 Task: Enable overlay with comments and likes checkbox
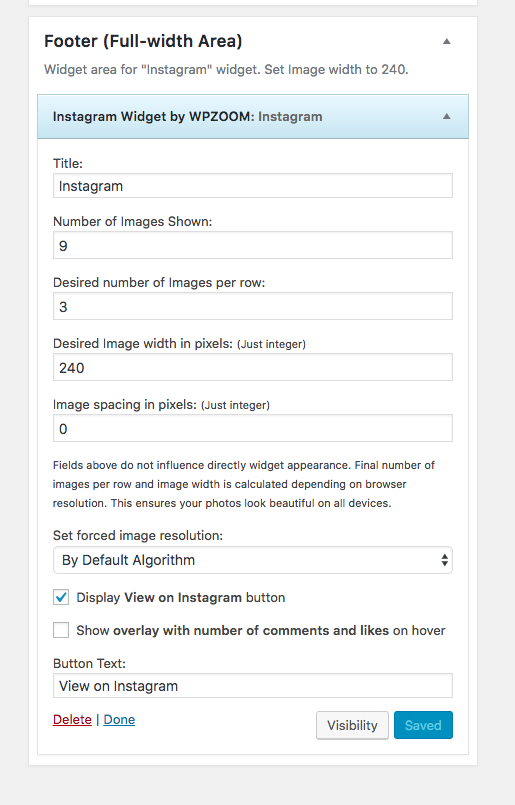pyautogui.click(x=61, y=630)
